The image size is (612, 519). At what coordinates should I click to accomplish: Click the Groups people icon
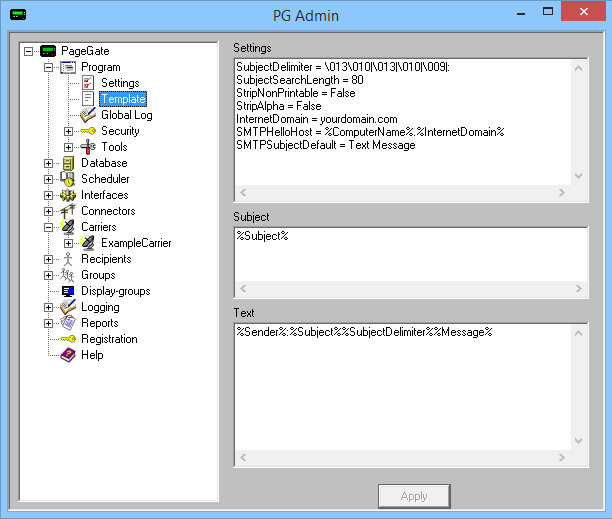click(x=68, y=275)
